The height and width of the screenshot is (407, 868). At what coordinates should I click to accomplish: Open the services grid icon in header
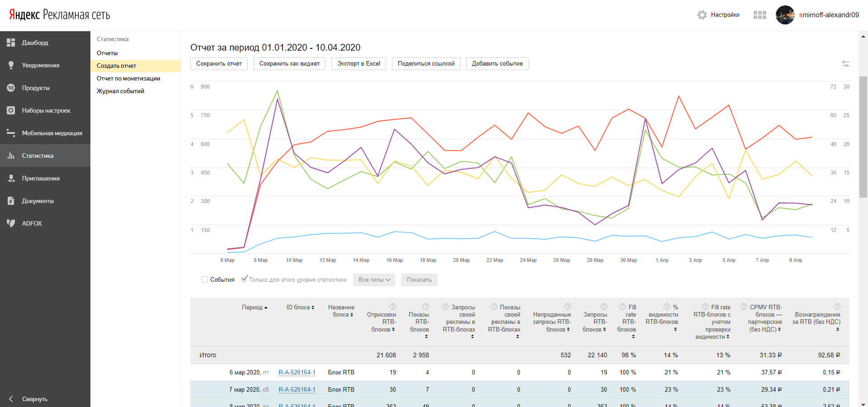[759, 15]
